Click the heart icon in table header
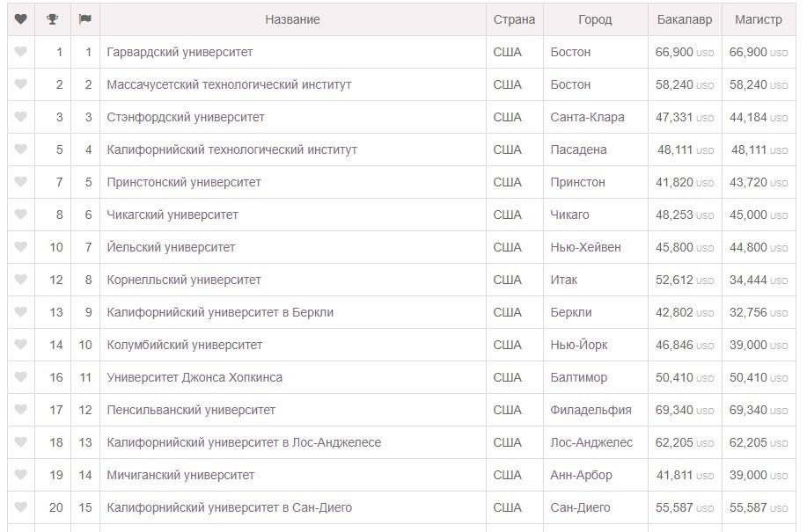 pos(20,19)
